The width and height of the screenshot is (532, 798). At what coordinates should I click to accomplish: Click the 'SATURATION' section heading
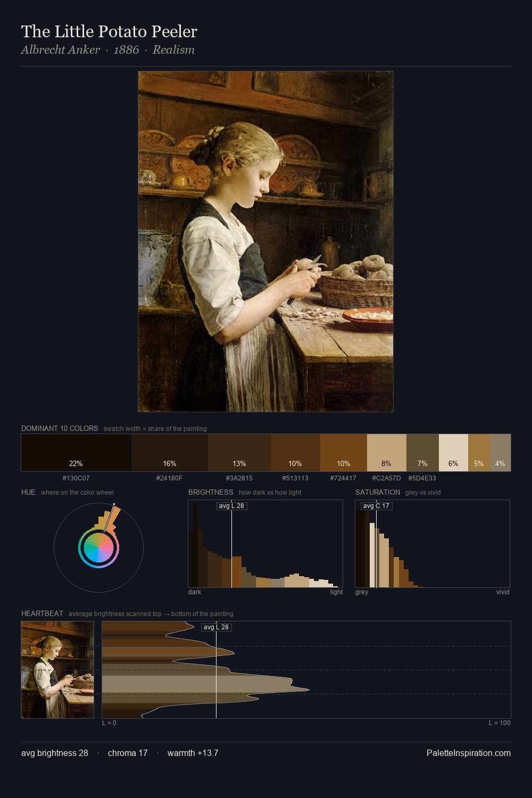coord(378,492)
